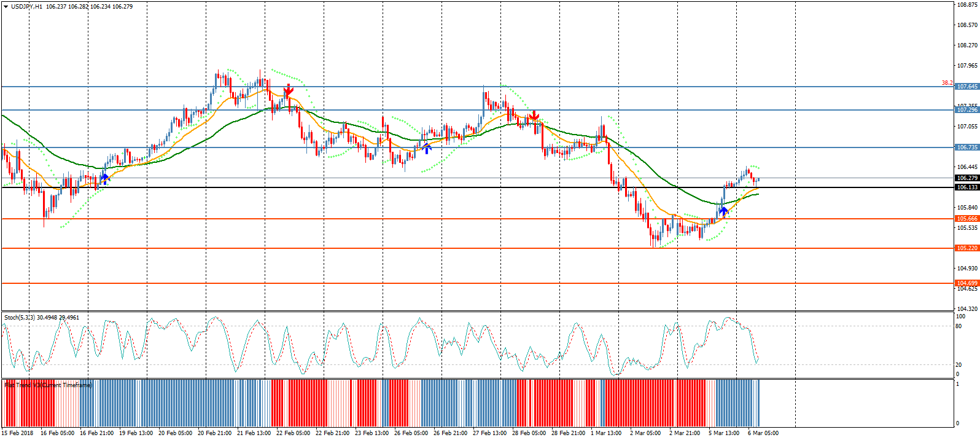Image resolution: width=980 pixels, height=440 pixels.
Task: Select the orange 105.666 price level tag
Action: [x=967, y=219]
